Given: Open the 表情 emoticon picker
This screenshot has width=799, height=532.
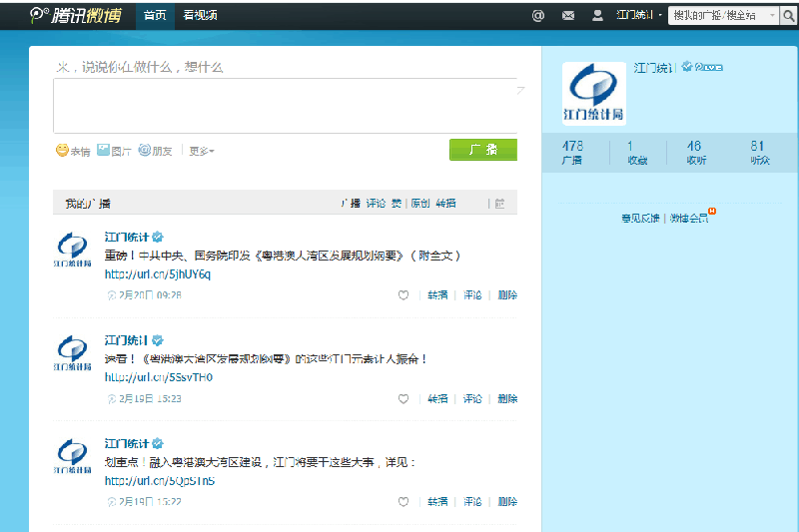Looking at the screenshot, I should [73, 150].
